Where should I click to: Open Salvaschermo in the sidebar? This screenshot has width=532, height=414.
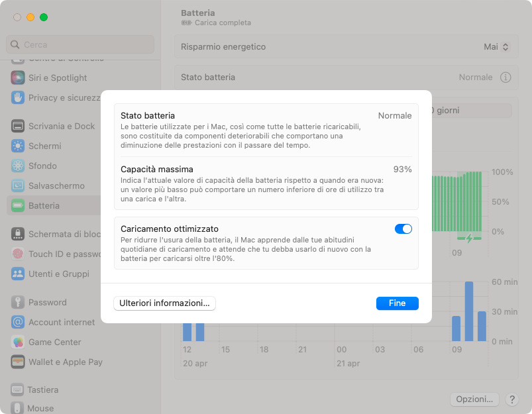coord(56,185)
